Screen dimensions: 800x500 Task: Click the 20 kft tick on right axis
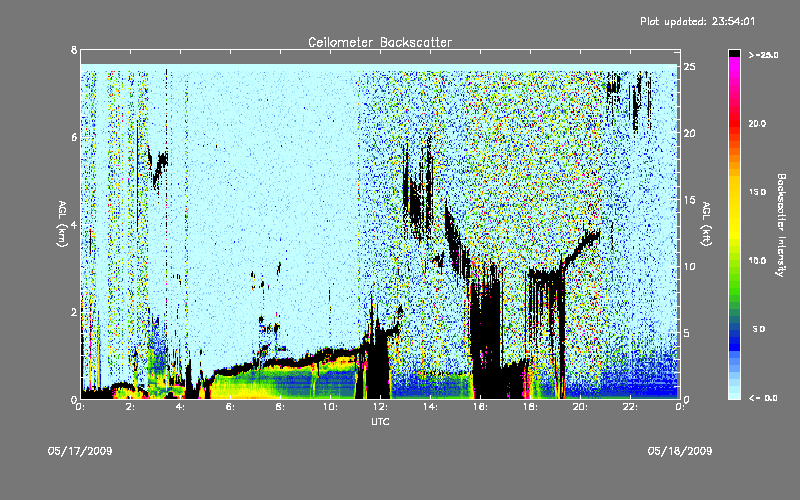690,133
